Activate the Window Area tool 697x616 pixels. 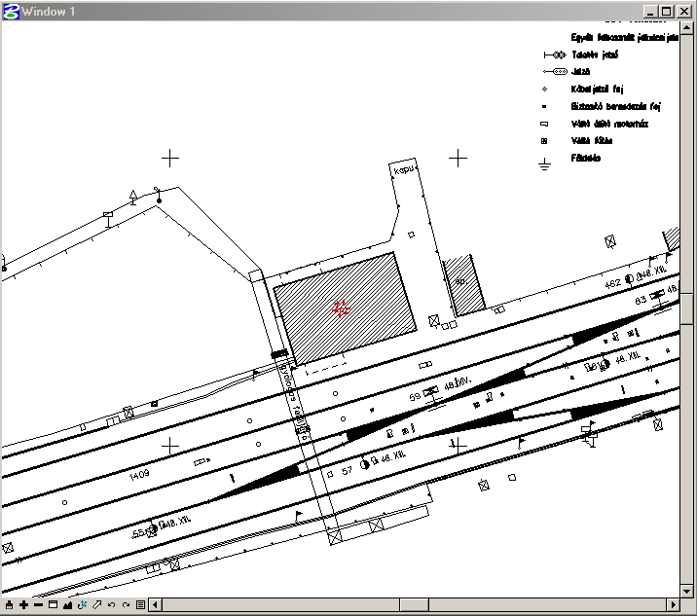(53, 605)
